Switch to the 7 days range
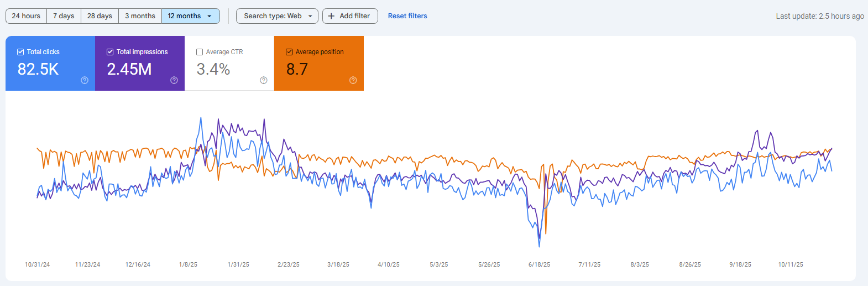Screen dimensions: 868x286 click(64, 16)
